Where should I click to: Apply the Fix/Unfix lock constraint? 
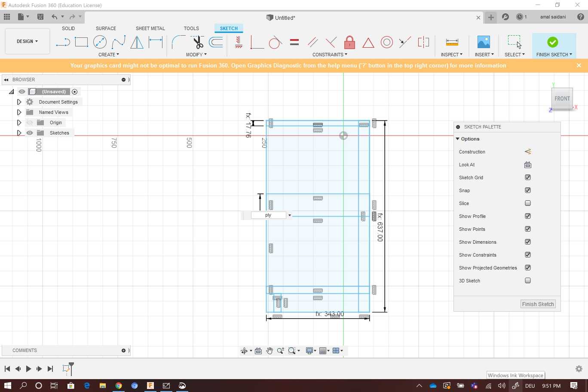[349, 42]
